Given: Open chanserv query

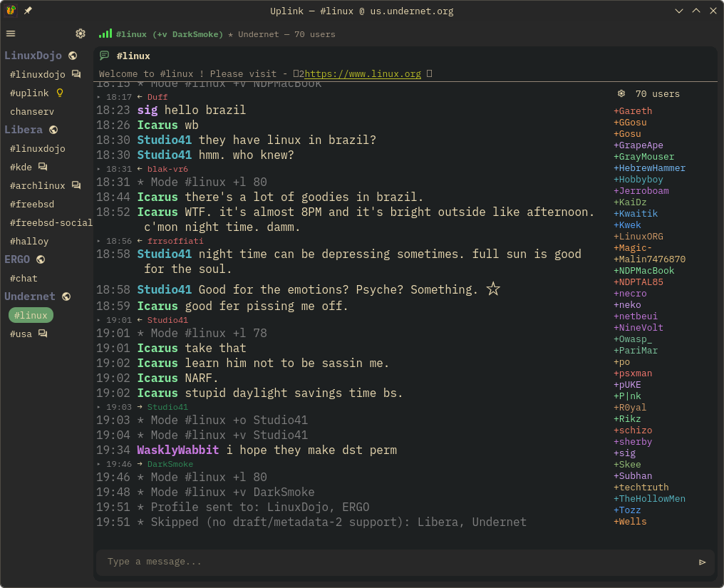Looking at the screenshot, I should (32, 111).
